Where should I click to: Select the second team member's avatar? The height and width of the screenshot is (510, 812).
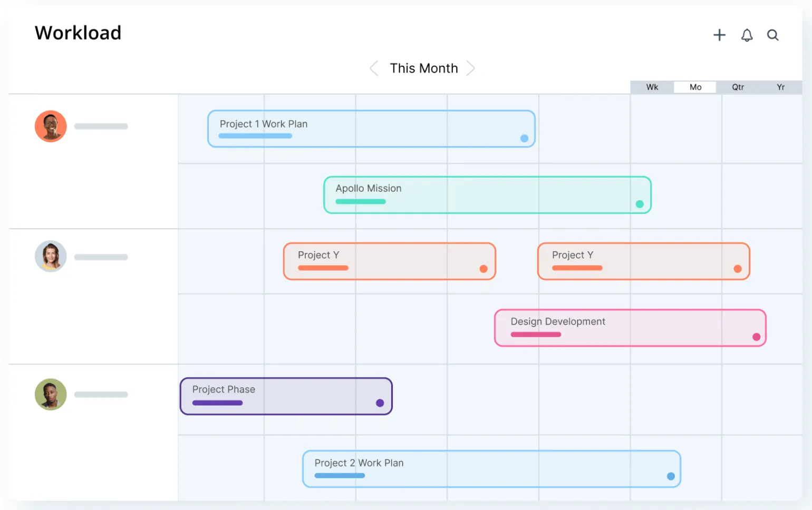[x=51, y=257]
